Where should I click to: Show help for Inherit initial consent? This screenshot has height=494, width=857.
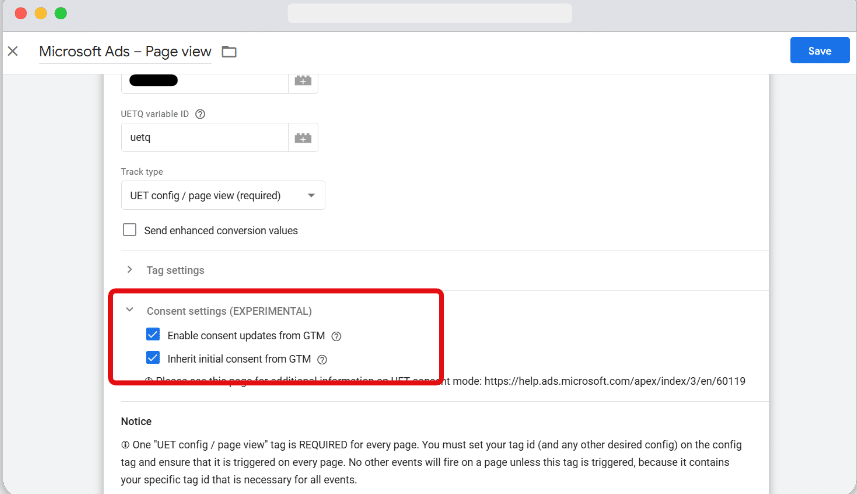click(x=322, y=360)
